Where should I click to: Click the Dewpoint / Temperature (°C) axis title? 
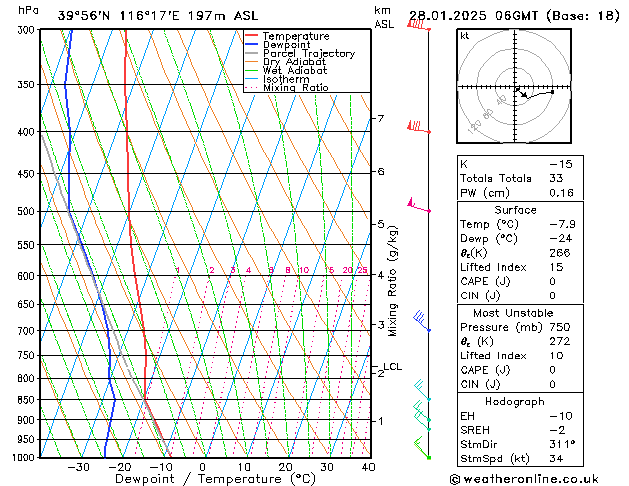point(215,479)
